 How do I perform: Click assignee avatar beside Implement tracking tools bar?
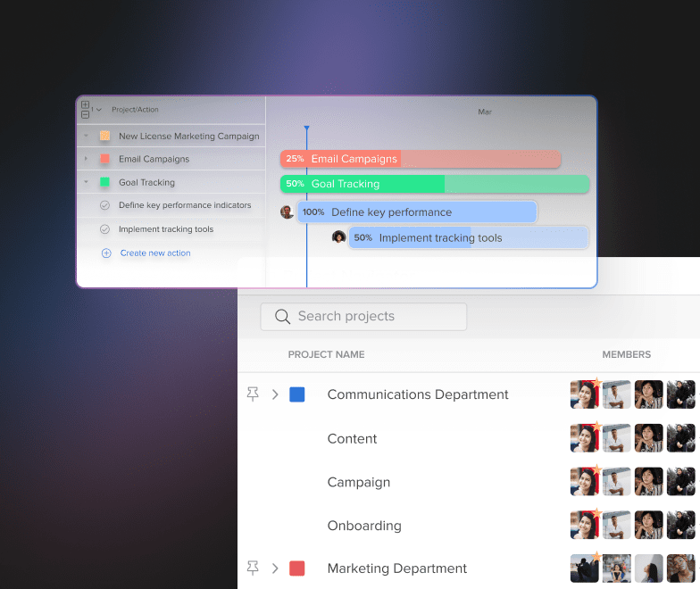(338, 237)
